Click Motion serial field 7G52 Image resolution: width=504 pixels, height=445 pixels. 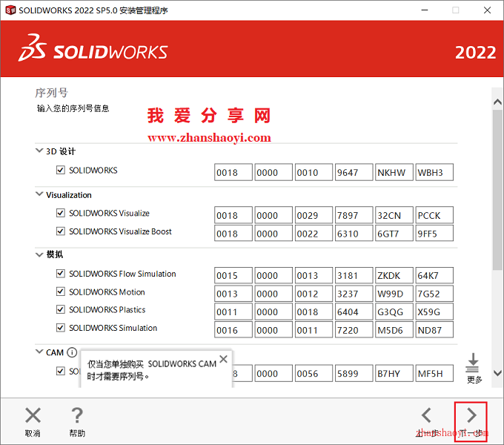[434, 294]
